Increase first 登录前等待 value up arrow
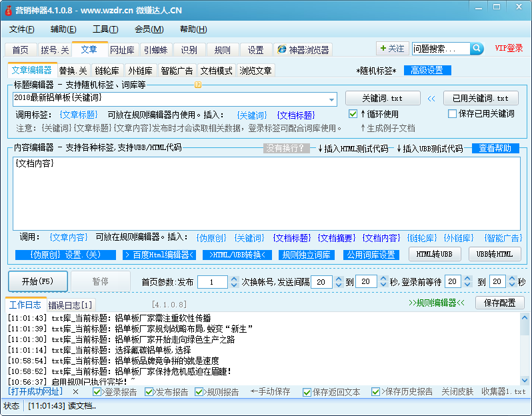The image size is (532, 416). [467, 279]
